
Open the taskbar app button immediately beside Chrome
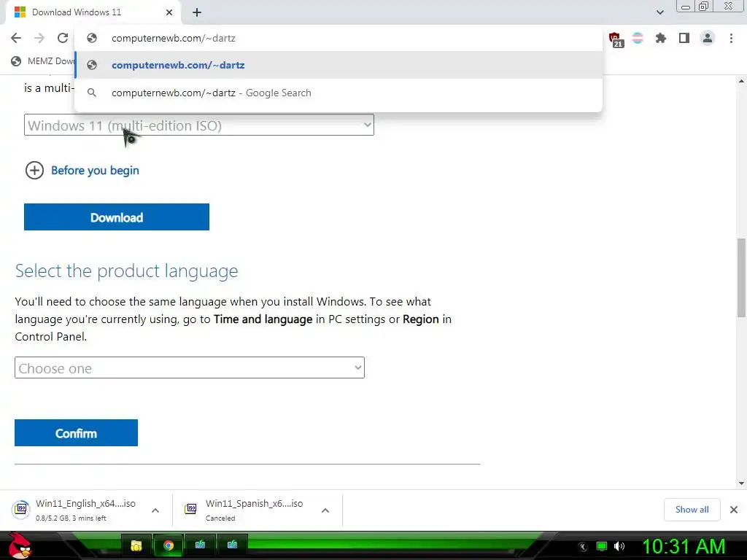click(200, 545)
